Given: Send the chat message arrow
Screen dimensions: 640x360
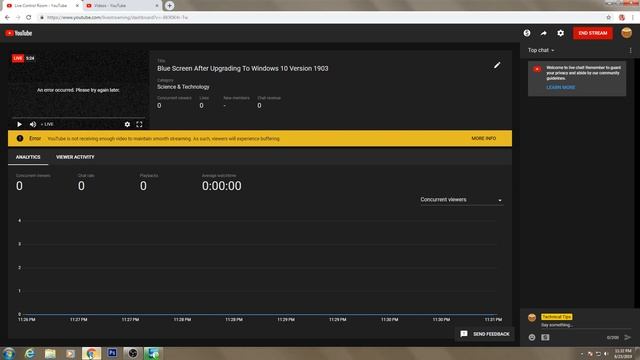Looking at the screenshot, I should pyautogui.click(x=627, y=337).
